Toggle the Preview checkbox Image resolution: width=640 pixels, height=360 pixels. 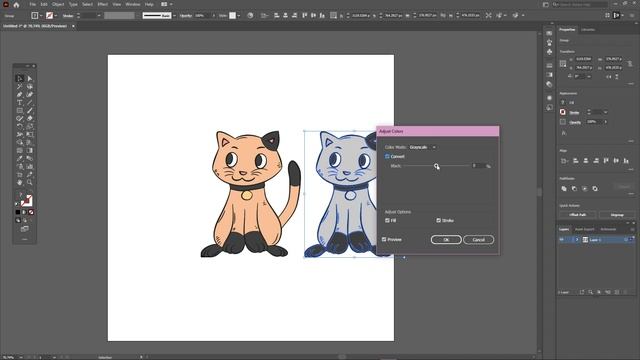click(x=384, y=240)
